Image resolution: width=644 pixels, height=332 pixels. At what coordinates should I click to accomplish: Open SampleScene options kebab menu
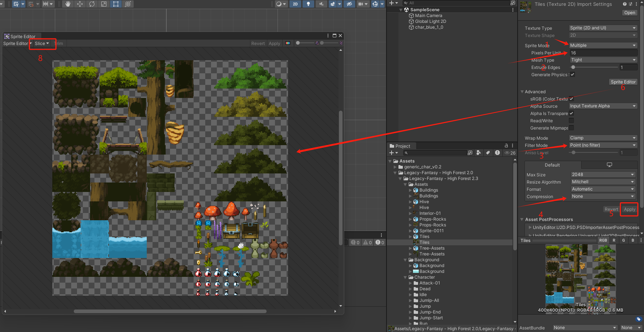[x=513, y=10]
